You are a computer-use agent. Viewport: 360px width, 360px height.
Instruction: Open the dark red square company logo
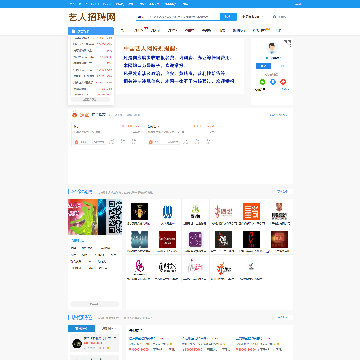167,239
